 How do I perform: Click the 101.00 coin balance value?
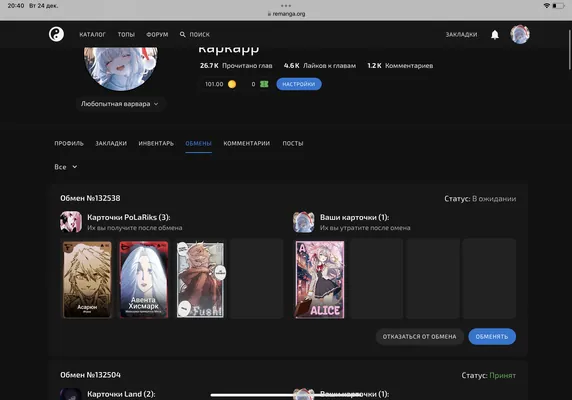click(214, 84)
